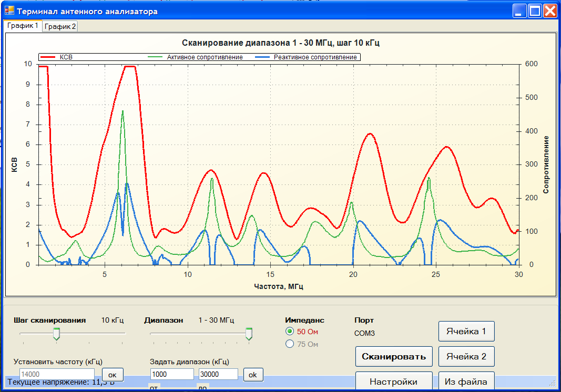Click the Шаг сканирования slider handle

56,334
